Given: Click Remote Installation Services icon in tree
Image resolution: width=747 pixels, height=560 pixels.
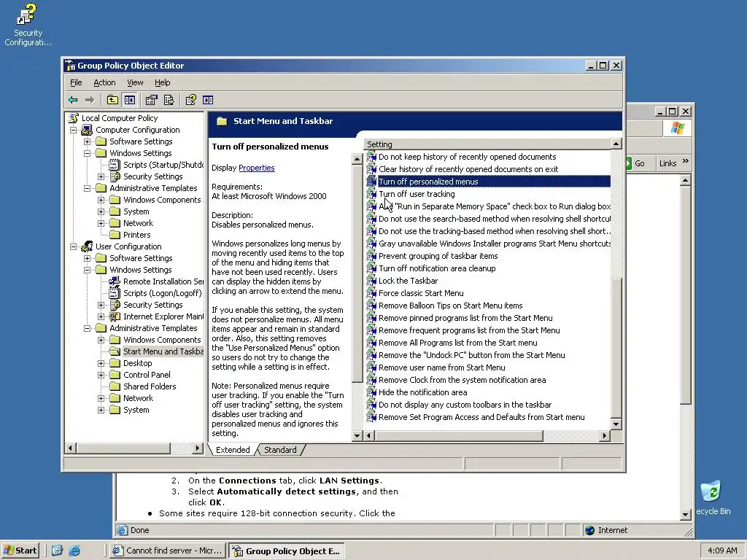Looking at the screenshot, I should pos(115,281).
